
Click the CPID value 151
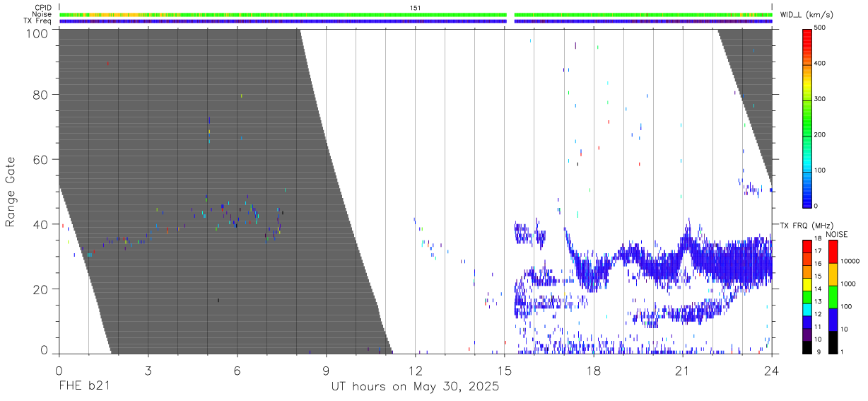(x=415, y=8)
